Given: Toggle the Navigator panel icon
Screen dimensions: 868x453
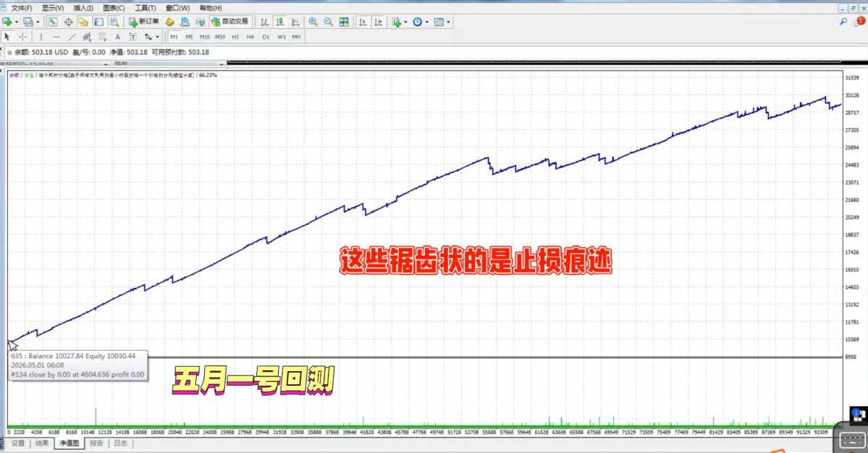Looking at the screenshot, I should coord(83,22).
